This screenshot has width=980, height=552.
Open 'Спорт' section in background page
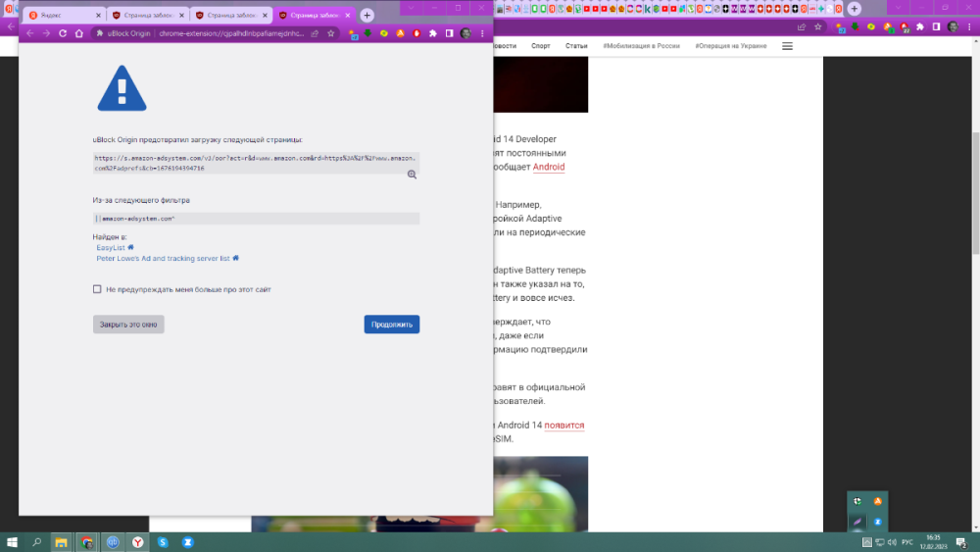(541, 46)
